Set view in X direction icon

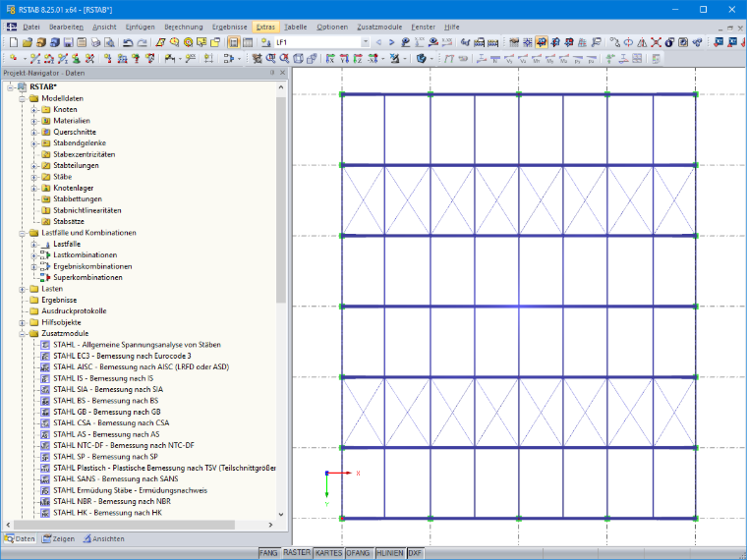pos(330,59)
